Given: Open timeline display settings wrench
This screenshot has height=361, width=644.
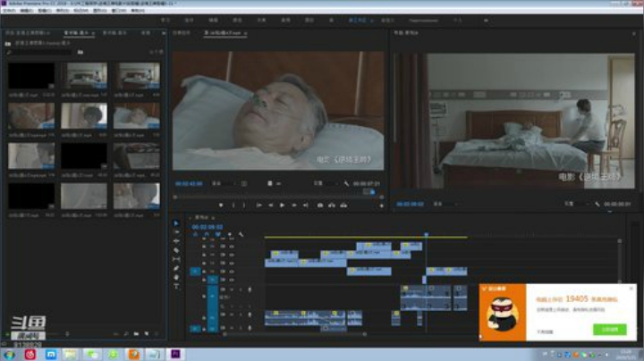Looking at the screenshot, I should tap(241, 234).
